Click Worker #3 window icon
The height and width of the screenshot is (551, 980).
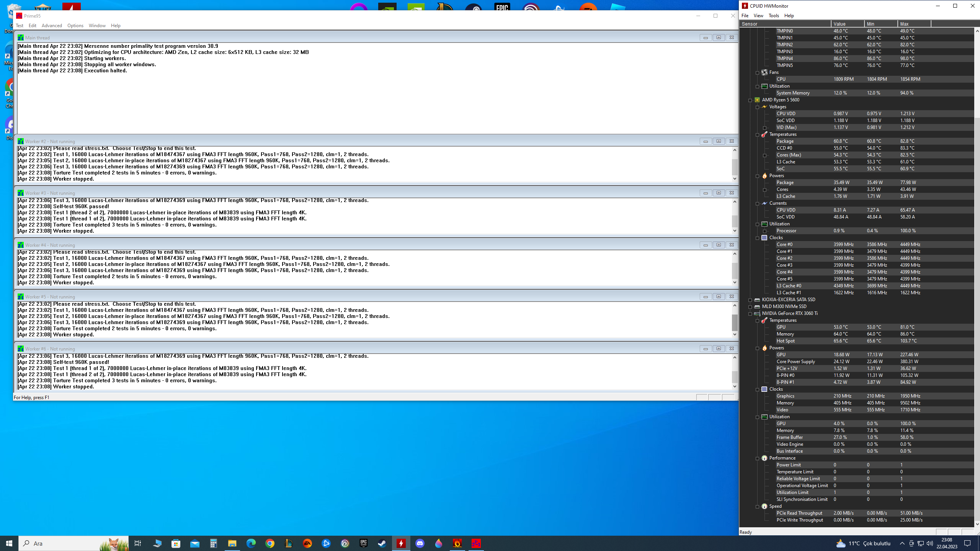[21, 193]
